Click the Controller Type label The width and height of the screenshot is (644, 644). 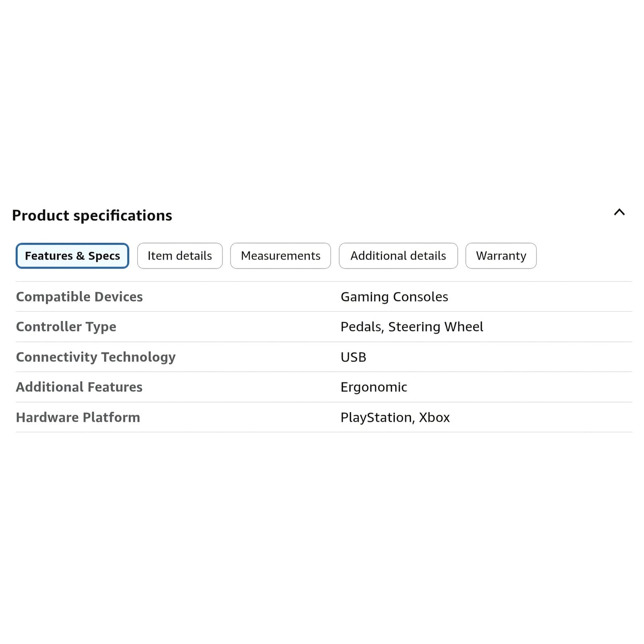click(66, 327)
